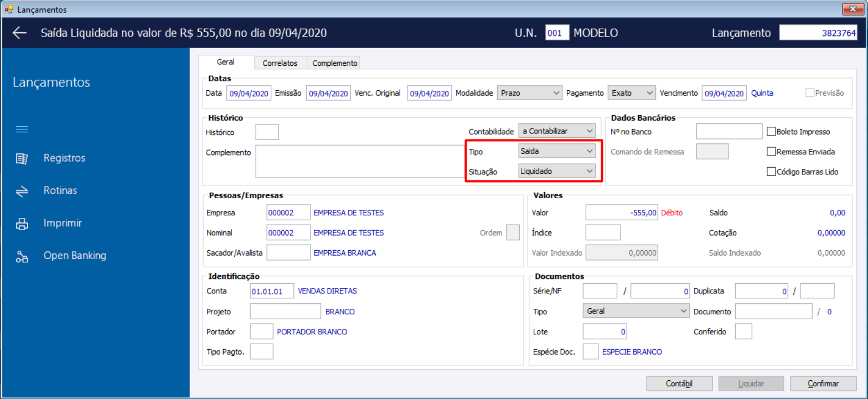
Task: Open the Modalidade dropdown showing Prazo
Action: (530, 93)
